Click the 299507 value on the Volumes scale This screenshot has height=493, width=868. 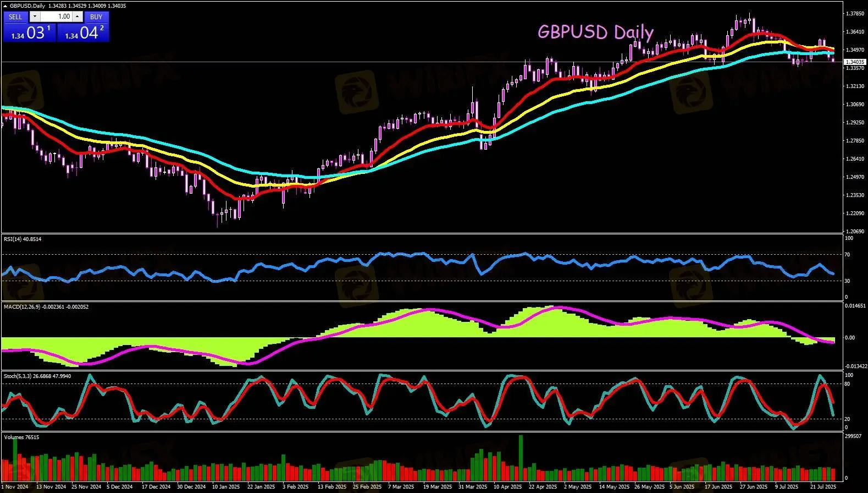click(x=853, y=435)
